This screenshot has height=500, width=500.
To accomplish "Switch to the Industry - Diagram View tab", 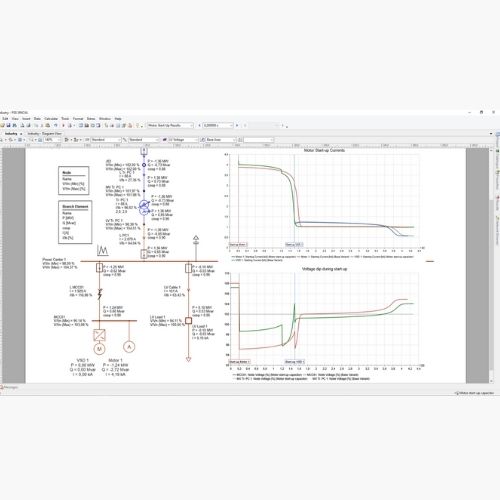I will coord(44,134).
